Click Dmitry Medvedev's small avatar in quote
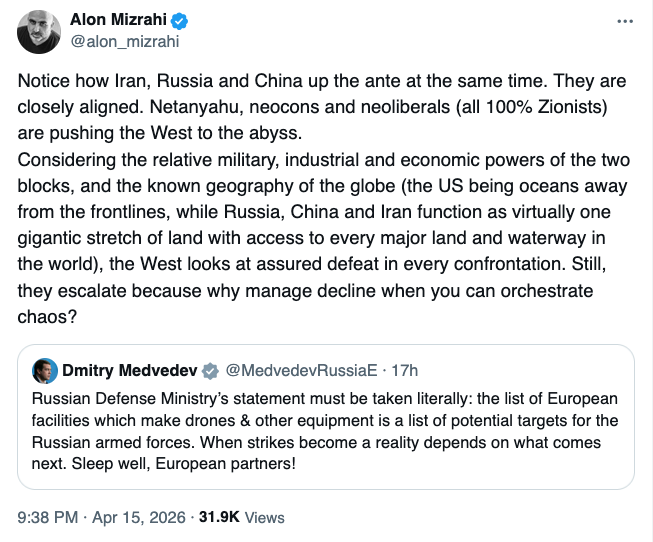 point(44,371)
